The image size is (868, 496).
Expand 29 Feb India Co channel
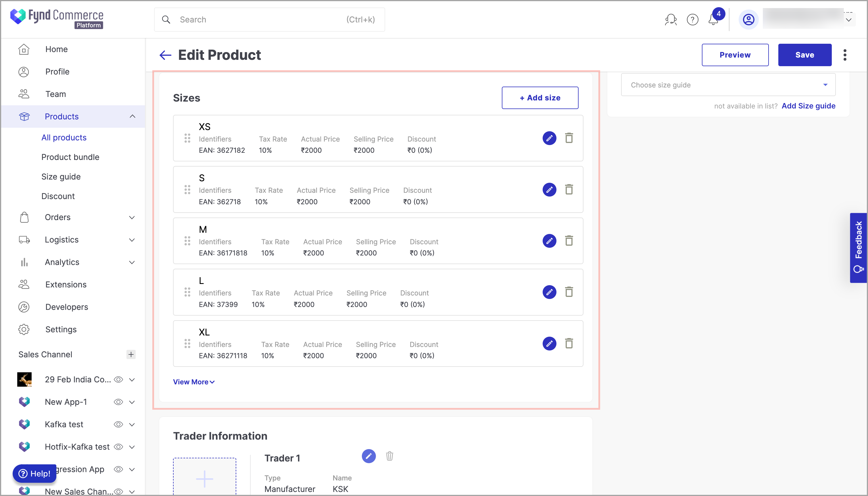tap(132, 379)
